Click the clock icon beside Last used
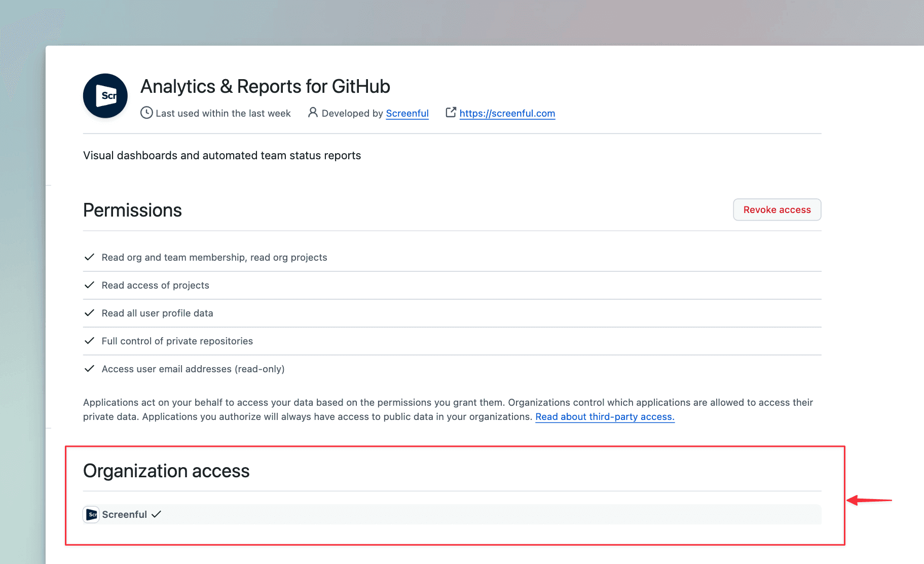Image resolution: width=924 pixels, height=564 pixels. [x=146, y=113]
